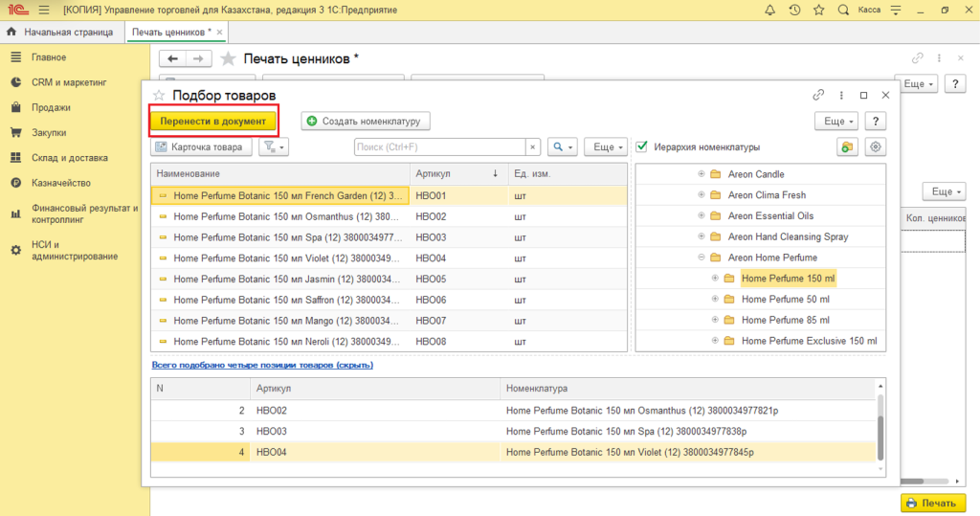The image size is (980, 516).
Task: Expand the Areon Candle folder
Action: coord(702,174)
